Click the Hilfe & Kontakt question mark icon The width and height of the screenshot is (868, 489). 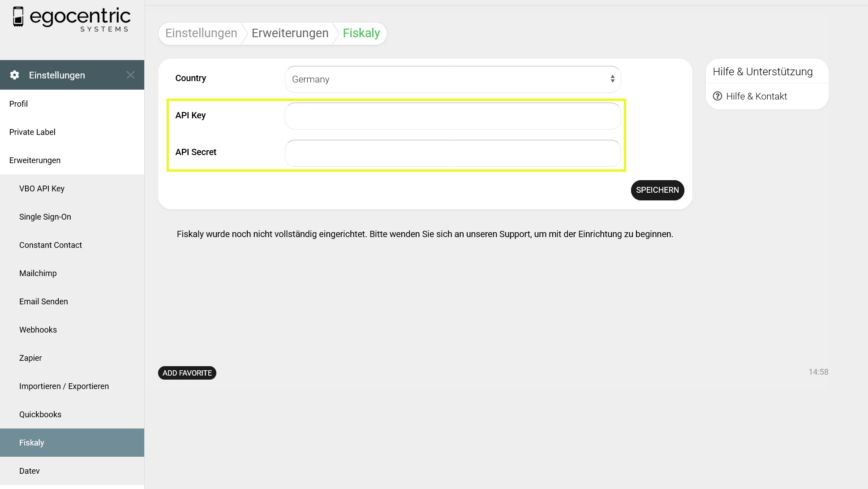(718, 96)
